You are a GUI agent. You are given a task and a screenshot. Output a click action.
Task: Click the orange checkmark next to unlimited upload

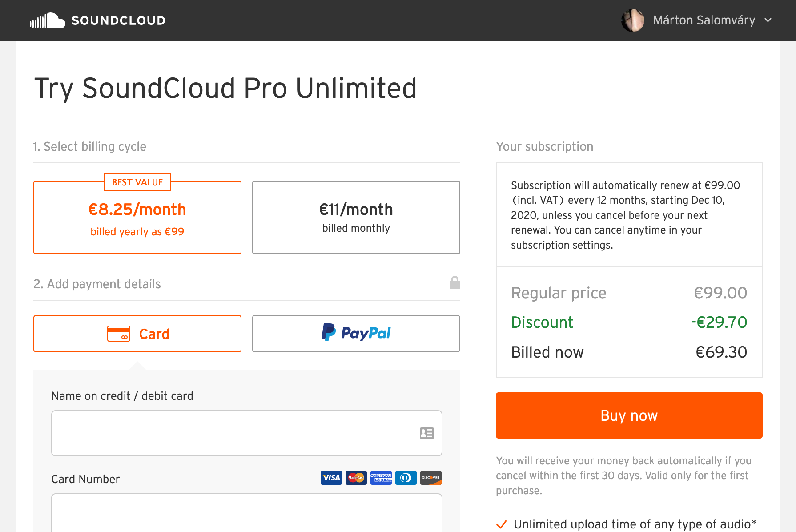(502, 524)
